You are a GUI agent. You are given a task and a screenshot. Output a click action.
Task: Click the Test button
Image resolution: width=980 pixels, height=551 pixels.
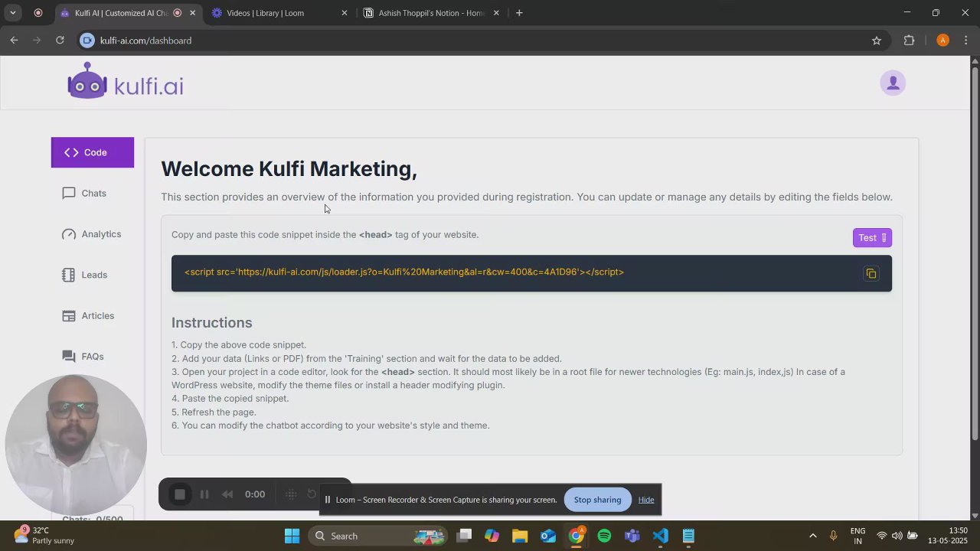tap(872, 238)
